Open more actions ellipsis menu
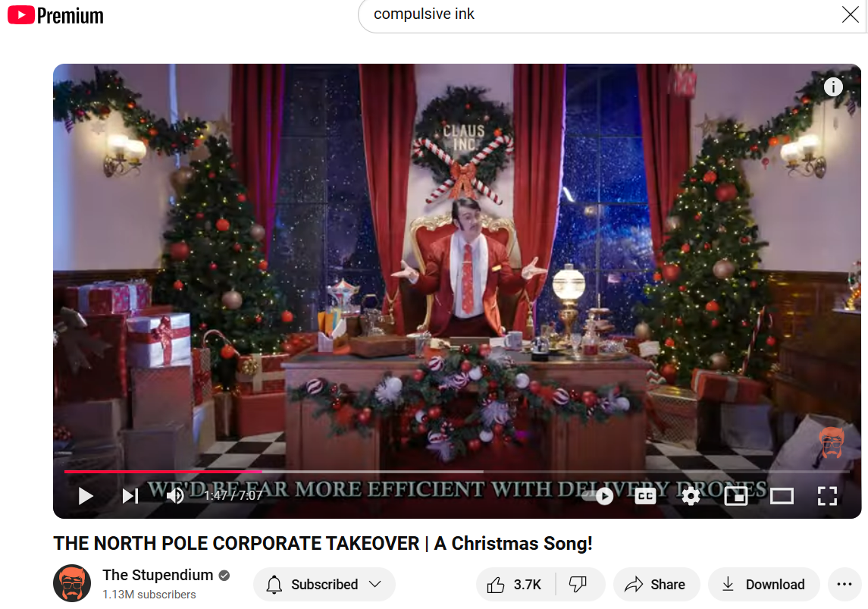The height and width of the screenshot is (609, 868). tap(844, 584)
